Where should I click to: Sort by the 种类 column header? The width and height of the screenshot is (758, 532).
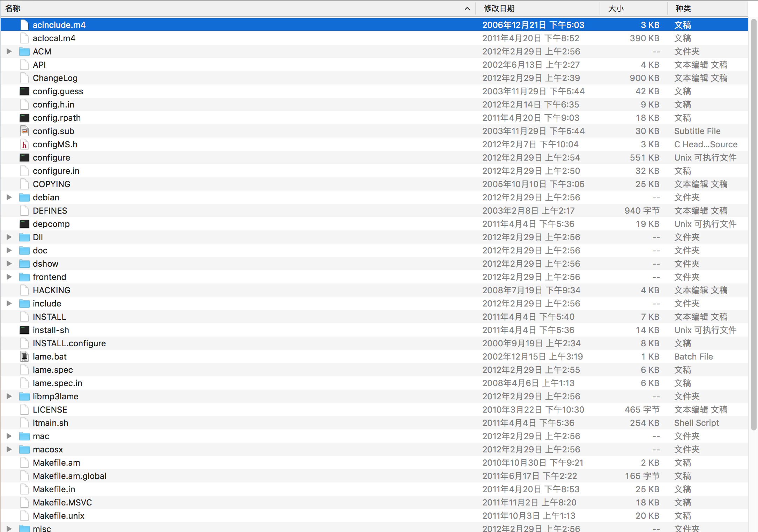pos(708,8)
